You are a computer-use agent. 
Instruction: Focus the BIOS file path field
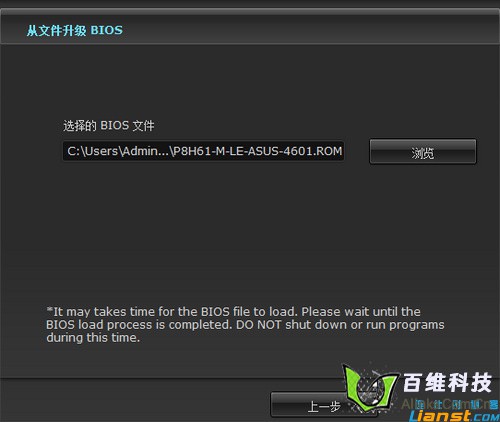[203, 151]
